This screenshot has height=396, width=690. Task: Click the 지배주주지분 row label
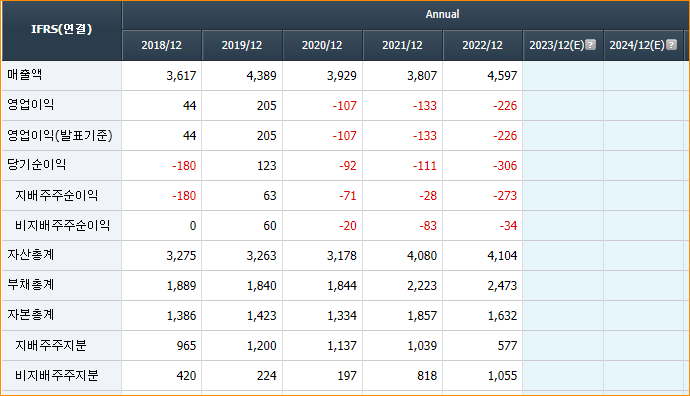tap(51, 345)
